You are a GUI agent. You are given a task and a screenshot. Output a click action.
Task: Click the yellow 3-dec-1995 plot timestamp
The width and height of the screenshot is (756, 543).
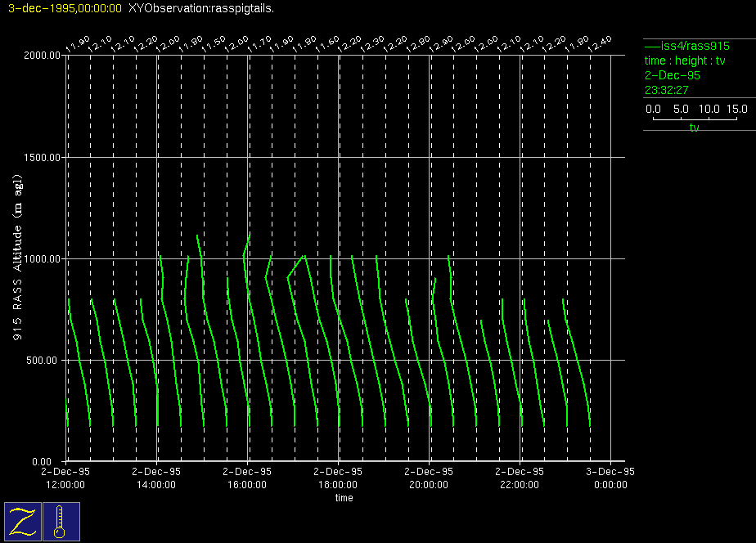(x=64, y=8)
